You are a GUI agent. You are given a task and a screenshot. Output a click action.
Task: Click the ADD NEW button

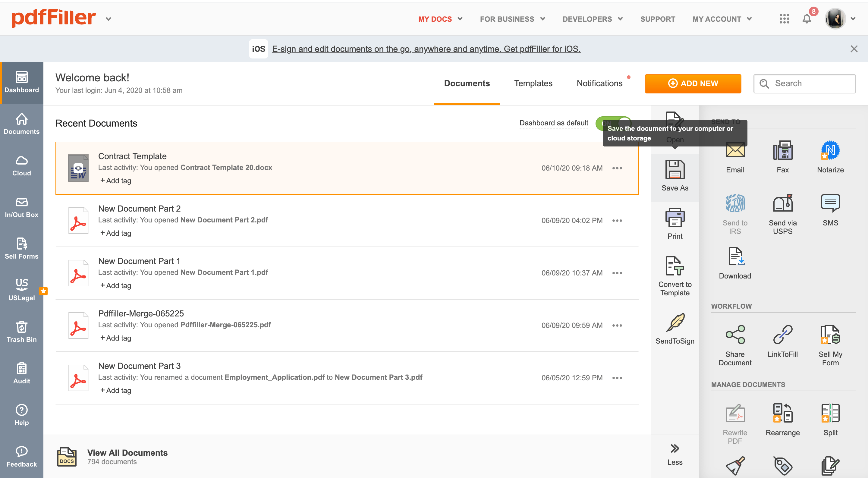coord(693,83)
